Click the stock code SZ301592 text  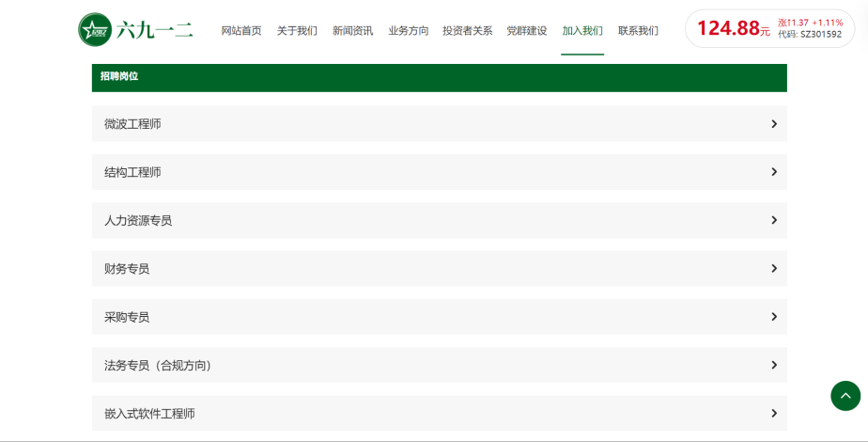pyautogui.click(x=821, y=35)
